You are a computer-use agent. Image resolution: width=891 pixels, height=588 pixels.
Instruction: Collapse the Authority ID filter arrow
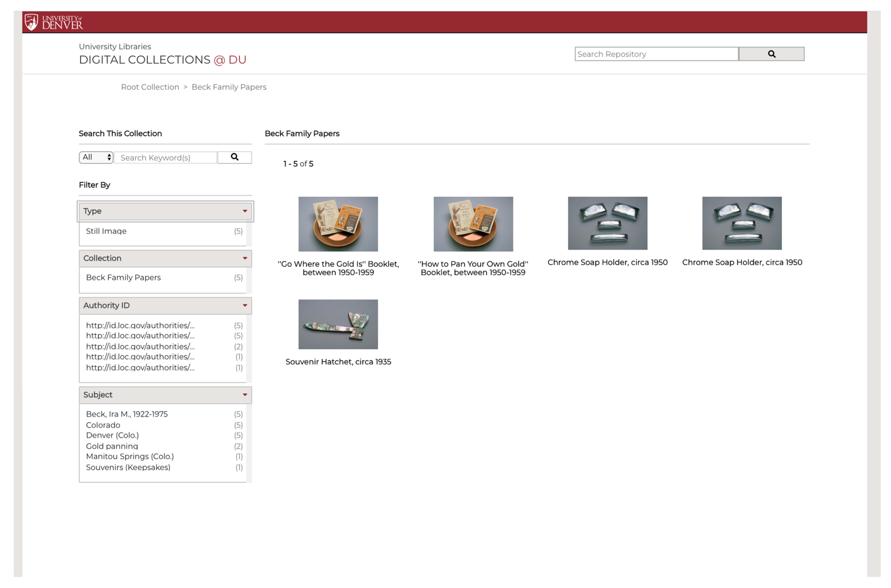tap(245, 306)
